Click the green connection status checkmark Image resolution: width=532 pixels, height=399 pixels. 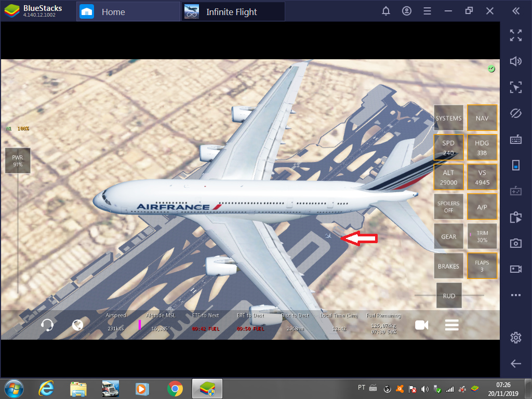pos(491,69)
